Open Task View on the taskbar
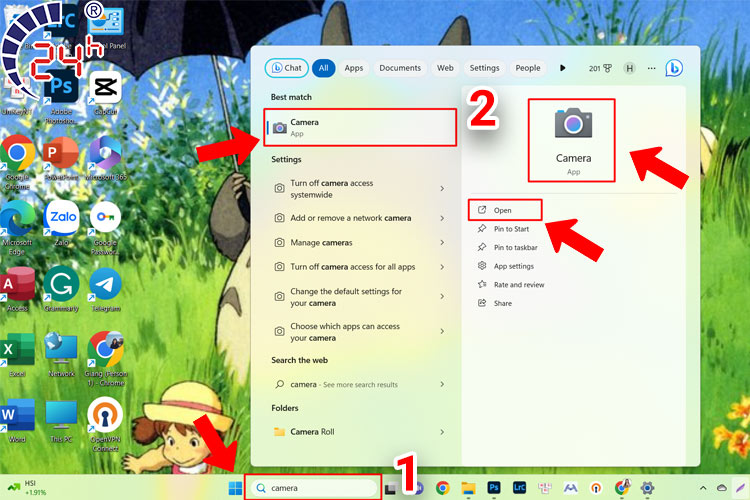The height and width of the screenshot is (500, 750). pyautogui.click(x=391, y=489)
